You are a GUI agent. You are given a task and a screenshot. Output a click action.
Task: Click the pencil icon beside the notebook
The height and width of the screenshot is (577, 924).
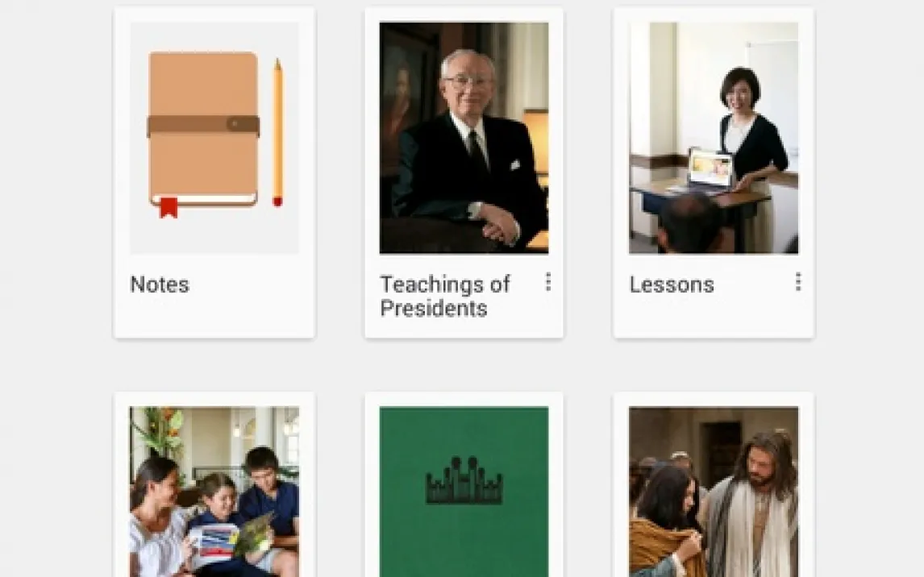(277, 132)
